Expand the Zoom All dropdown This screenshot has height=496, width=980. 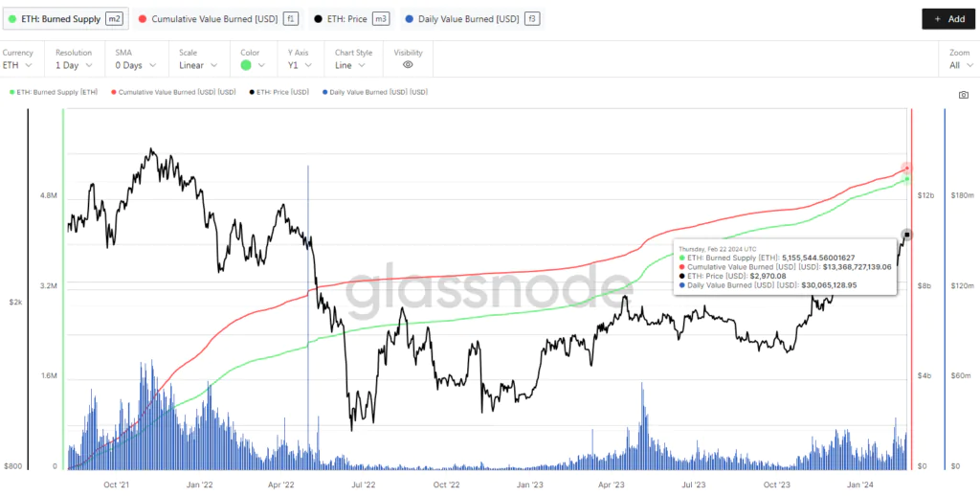[x=960, y=65]
